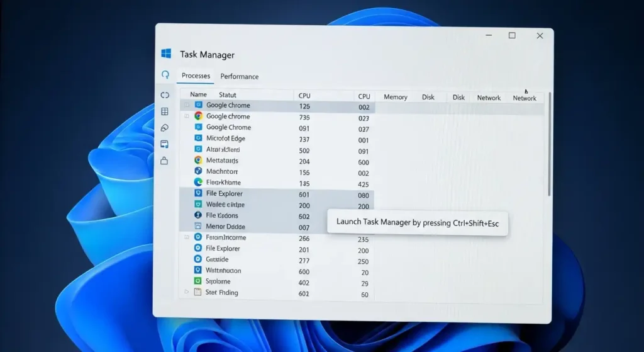644x352 pixels.
Task: Expand the Google chrome row showing 125
Action: click(x=186, y=105)
